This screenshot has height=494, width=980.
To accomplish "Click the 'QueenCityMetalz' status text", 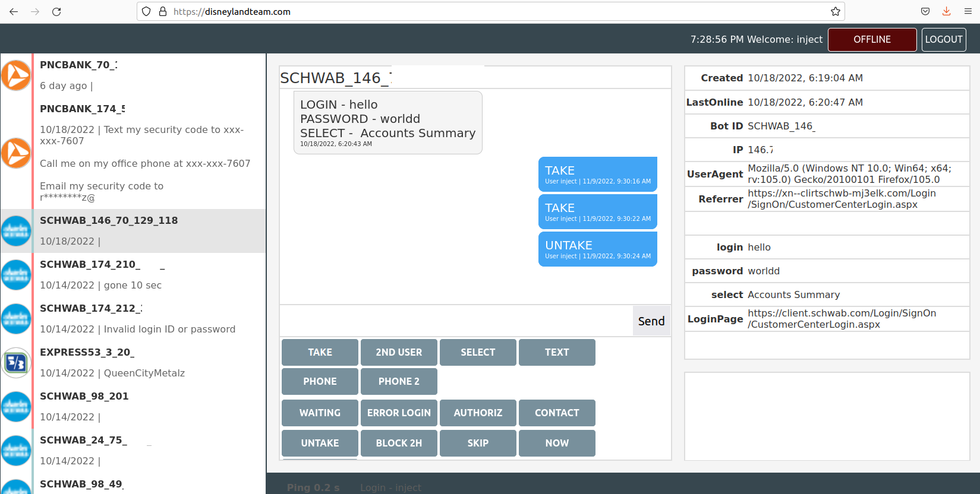I will (144, 373).
